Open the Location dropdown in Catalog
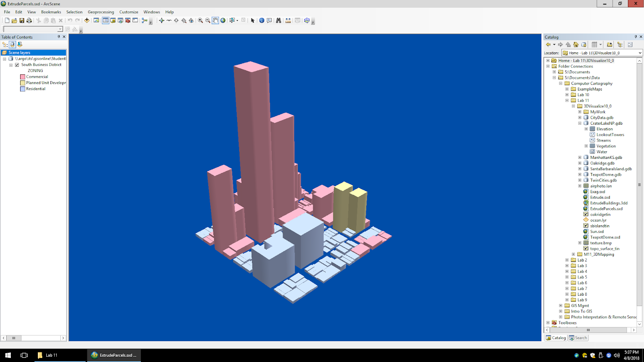The image size is (644, 362). 639,53
